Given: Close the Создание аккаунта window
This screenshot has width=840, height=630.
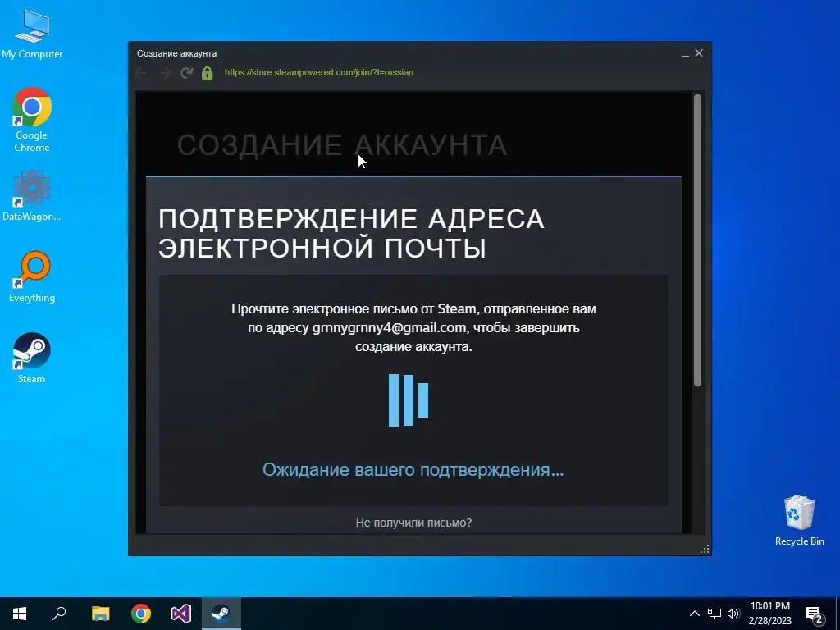Looking at the screenshot, I should (x=699, y=53).
